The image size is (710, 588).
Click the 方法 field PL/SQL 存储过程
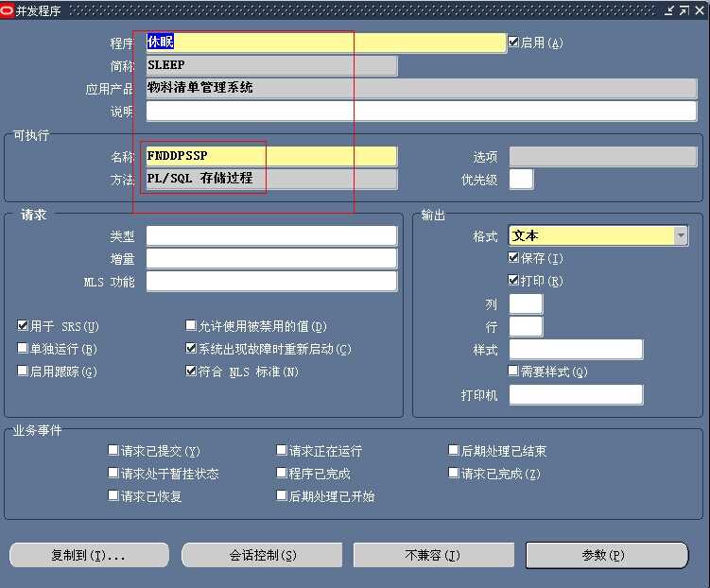(271, 179)
